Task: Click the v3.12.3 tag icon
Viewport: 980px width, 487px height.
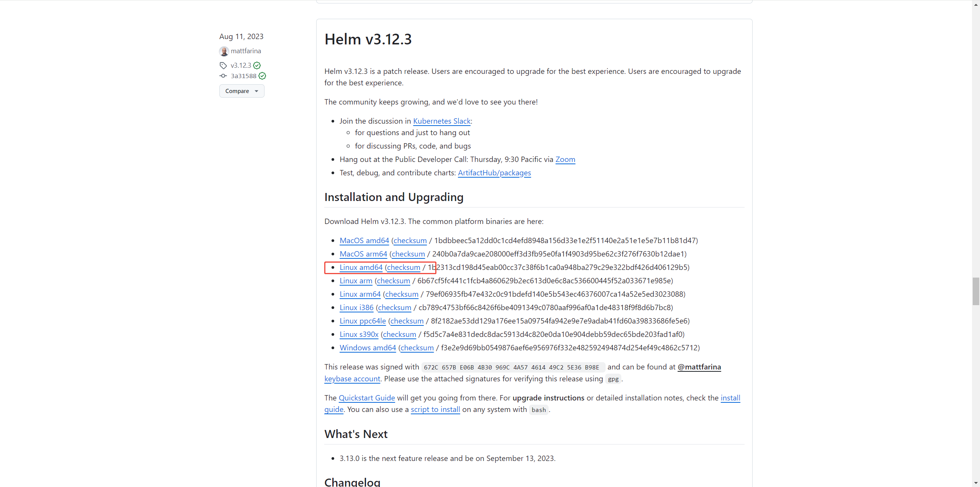Action: [223, 65]
